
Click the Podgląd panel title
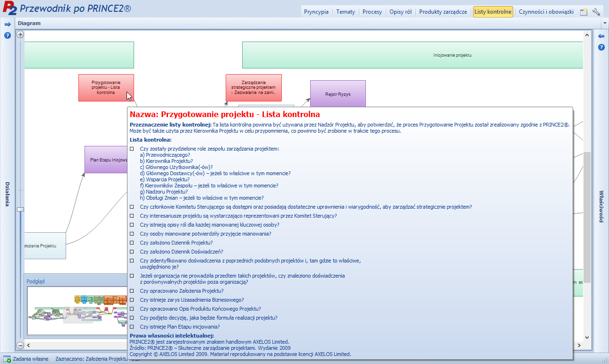tap(35, 281)
